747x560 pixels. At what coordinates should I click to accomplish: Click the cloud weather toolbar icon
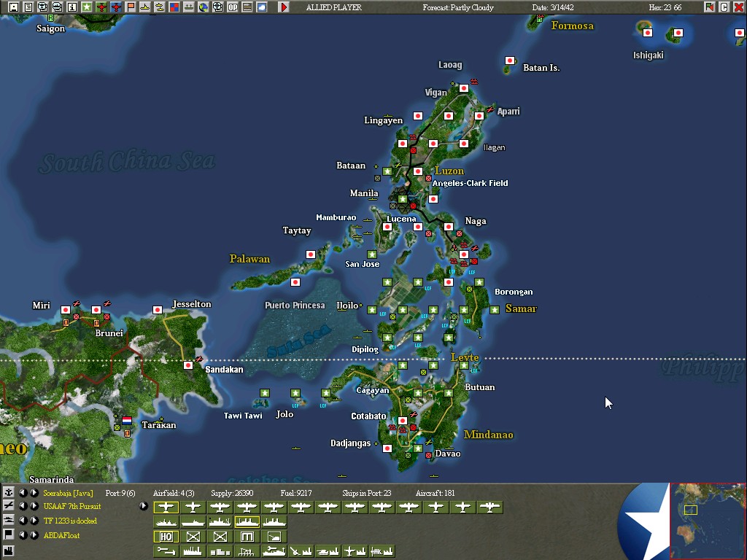[262, 7]
